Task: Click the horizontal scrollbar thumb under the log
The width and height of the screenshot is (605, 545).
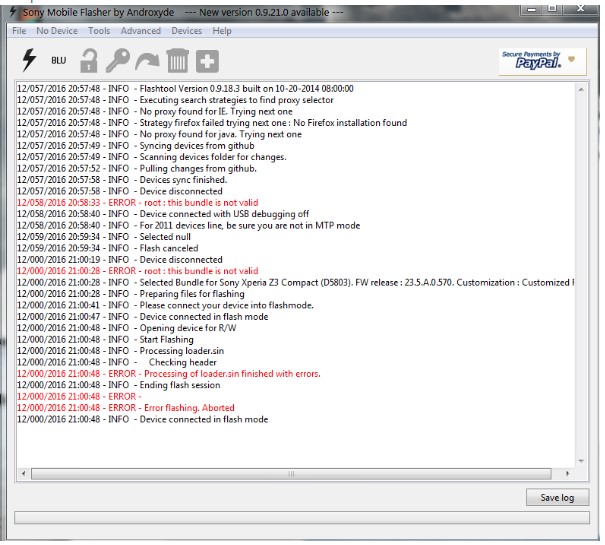Action: 290,473
